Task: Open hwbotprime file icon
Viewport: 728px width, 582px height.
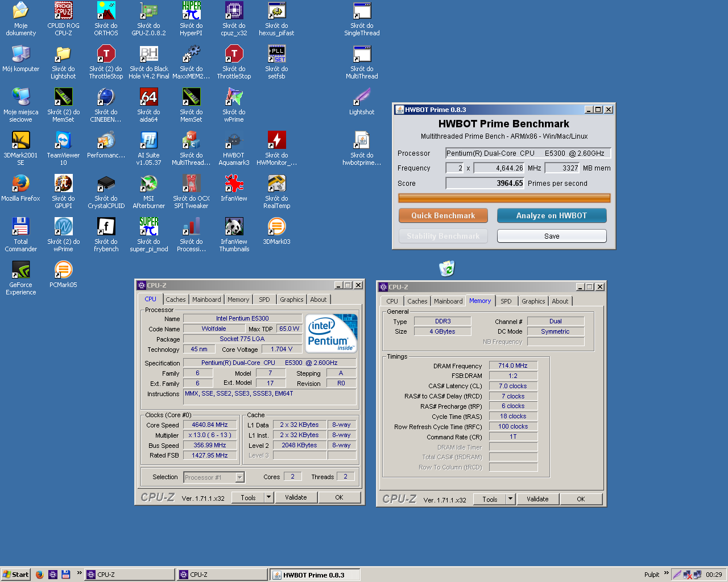Action: tap(362, 148)
